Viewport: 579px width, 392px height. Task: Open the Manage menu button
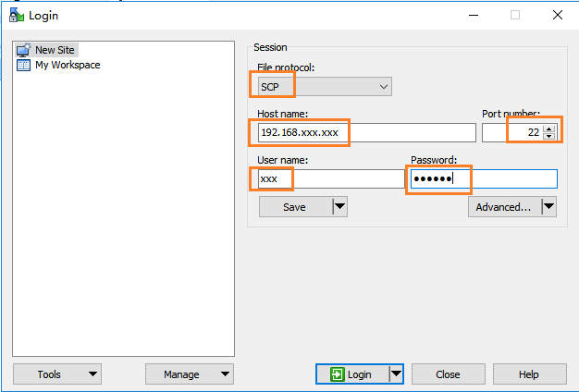190,374
